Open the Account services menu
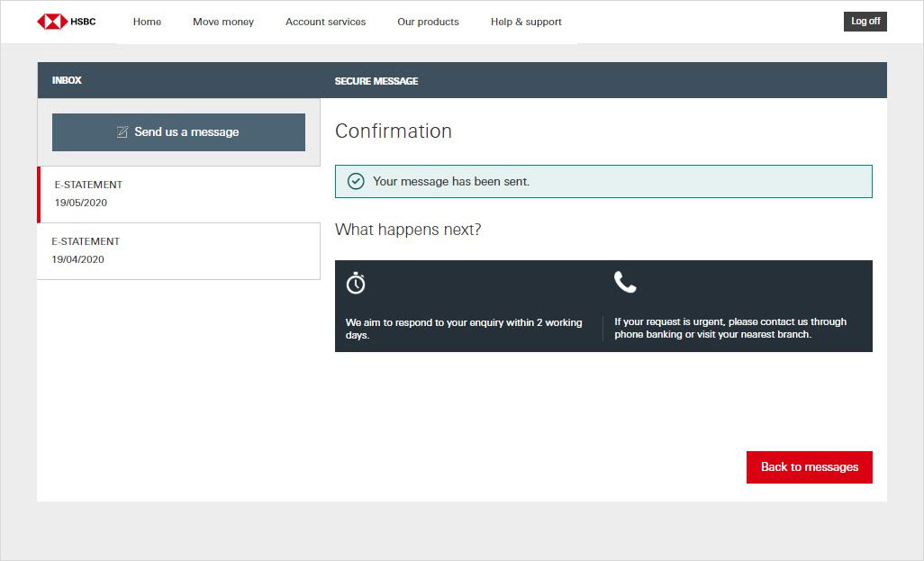 pyautogui.click(x=325, y=22)
